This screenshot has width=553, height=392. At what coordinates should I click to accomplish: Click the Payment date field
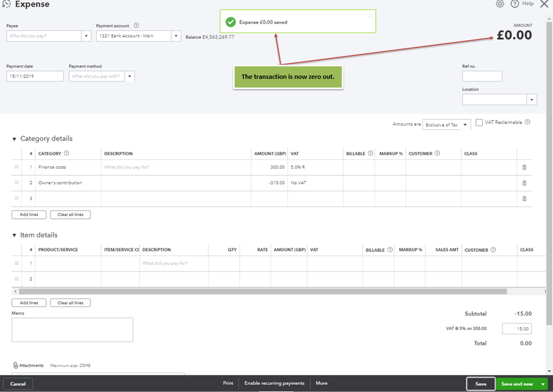tap(35, 76)
